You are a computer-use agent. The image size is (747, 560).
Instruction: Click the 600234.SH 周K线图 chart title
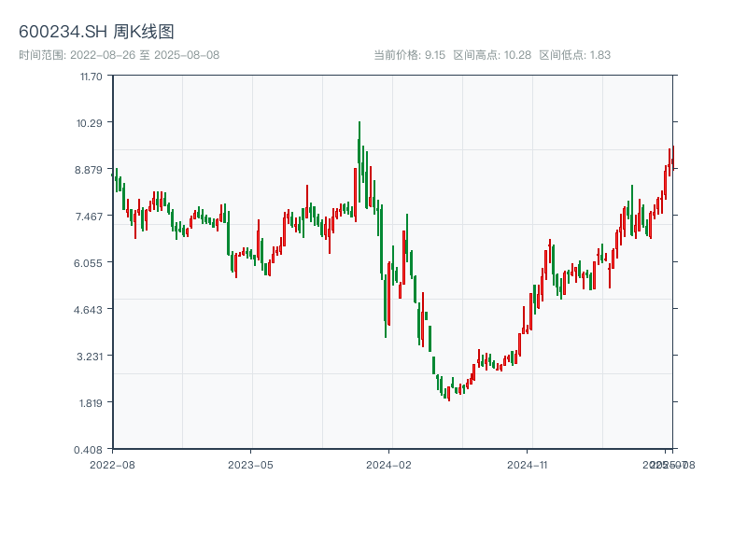(x=96, y=33)
